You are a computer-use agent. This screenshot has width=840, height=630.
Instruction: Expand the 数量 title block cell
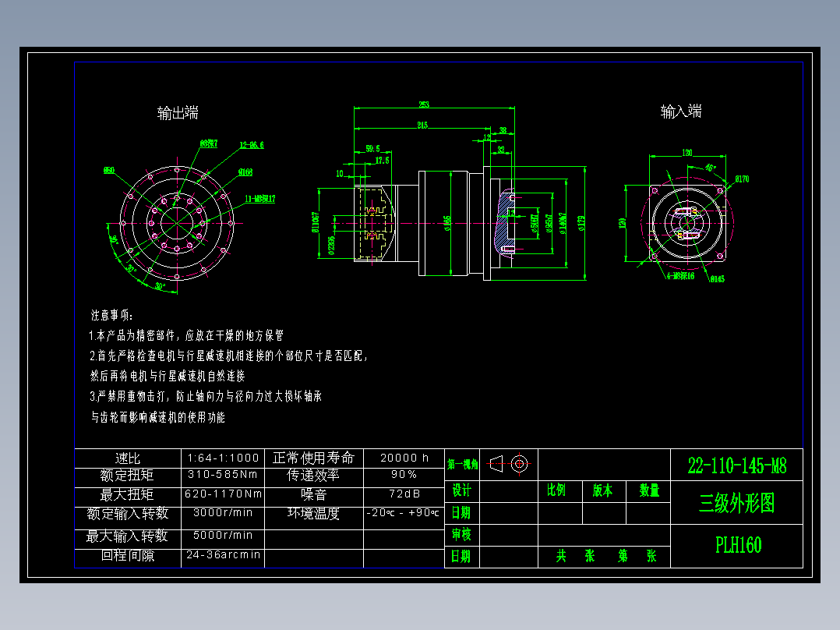tap(649, 490)
